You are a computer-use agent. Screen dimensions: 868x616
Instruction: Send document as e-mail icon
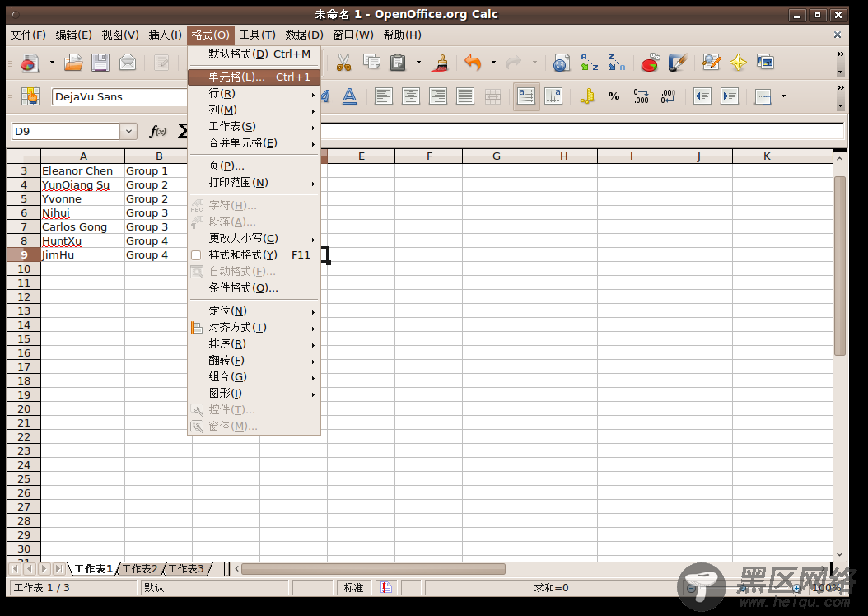click(x=128, y=63)
